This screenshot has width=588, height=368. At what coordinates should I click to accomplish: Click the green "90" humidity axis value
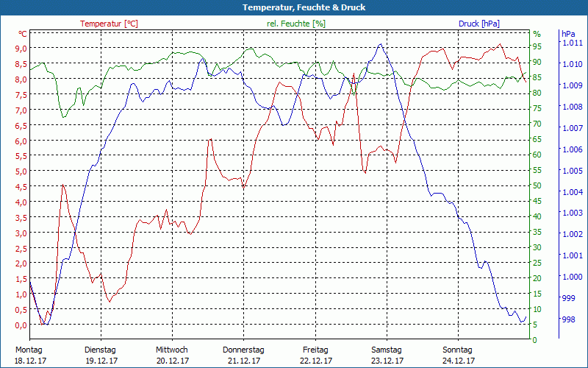[x=537, y=62]
